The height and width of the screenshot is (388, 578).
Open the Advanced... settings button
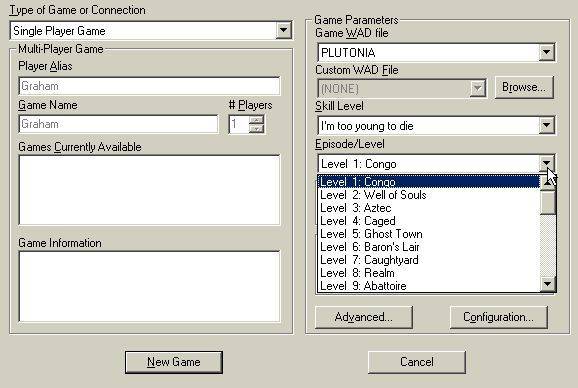coord(363,317)
